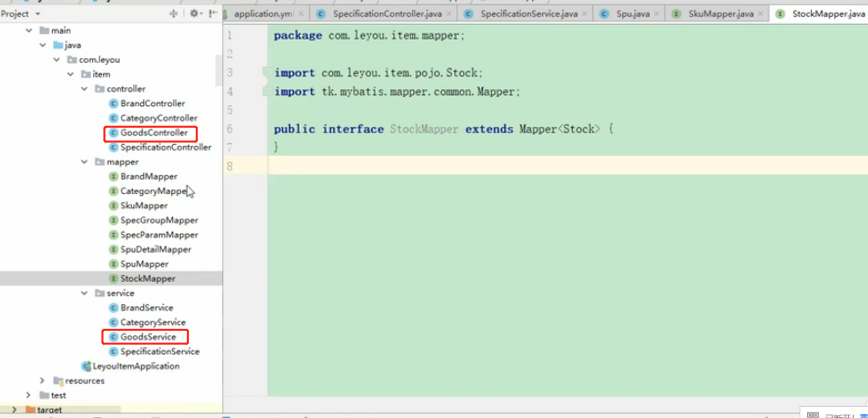This screenshot has width=868, height=418.
Task: Click the SkuMapper interface icon in tree
Action: [x=114, y=206]
